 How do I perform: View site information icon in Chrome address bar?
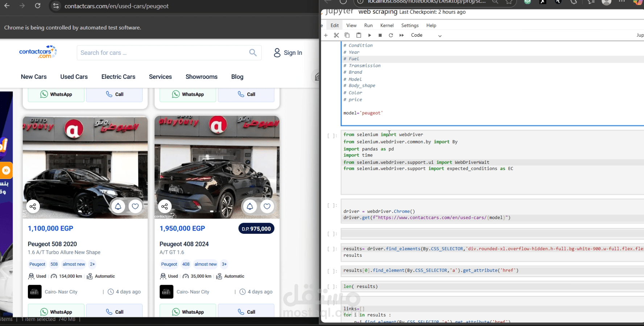56,6
